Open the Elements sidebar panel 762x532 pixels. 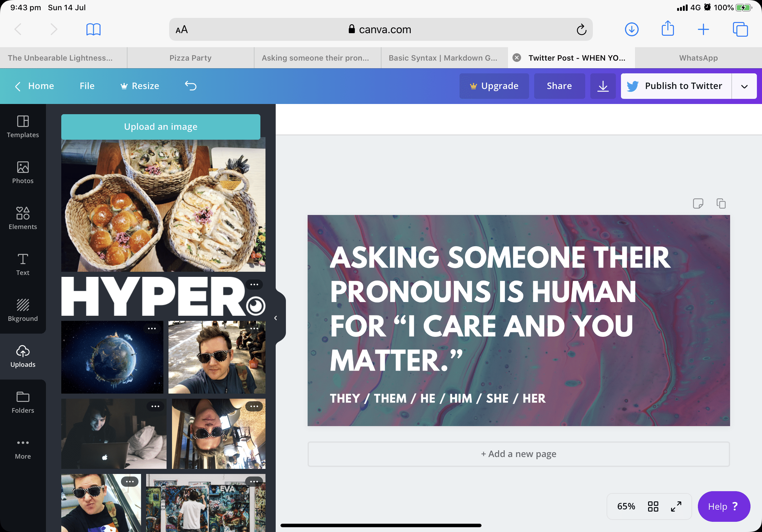(23, 218)
